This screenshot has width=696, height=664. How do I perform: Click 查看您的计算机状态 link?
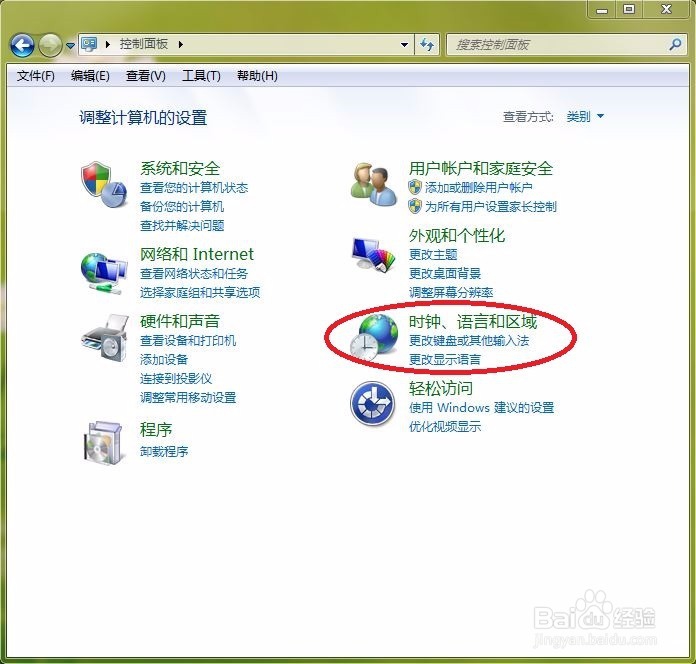point(194,188)
